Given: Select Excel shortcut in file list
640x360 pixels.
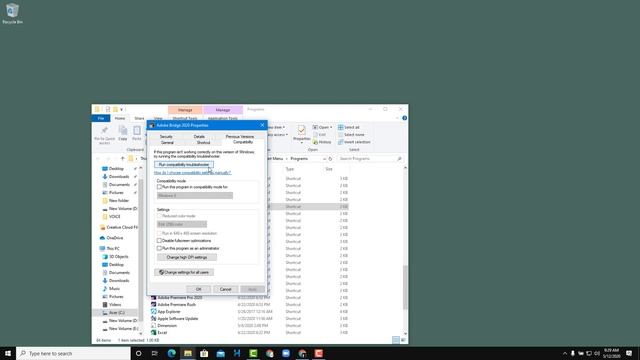Looking at the screenshot, I should pos(162,333).
